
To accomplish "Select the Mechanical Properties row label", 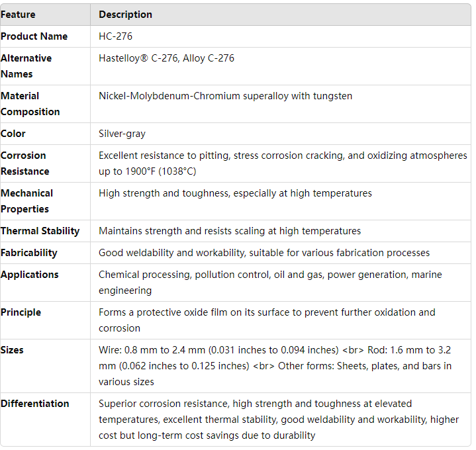I will coord(26,201).
